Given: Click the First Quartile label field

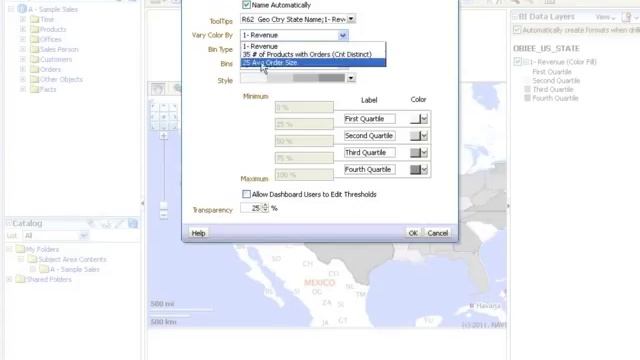Looking at the screenshot, I should point(369,119).
